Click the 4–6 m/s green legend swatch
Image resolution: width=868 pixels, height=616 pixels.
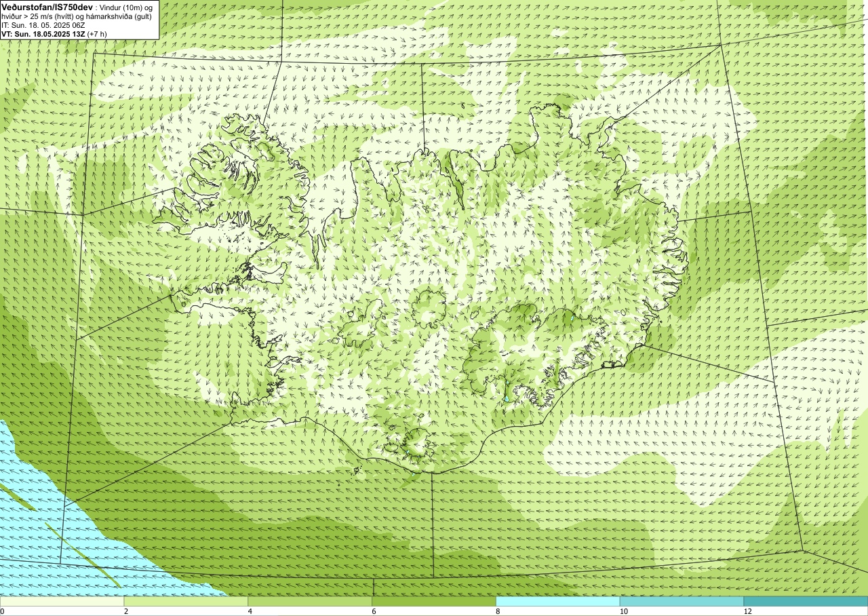coord(310,601)
